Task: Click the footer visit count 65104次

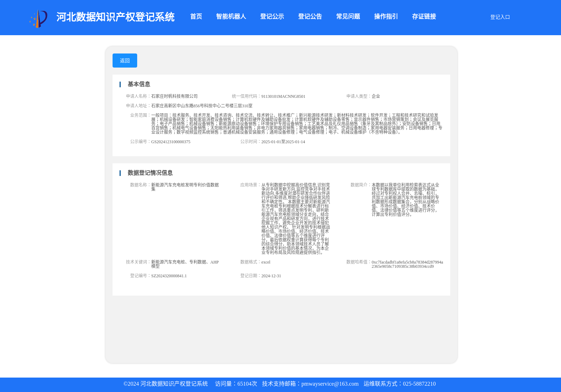Action: (247, 384)
